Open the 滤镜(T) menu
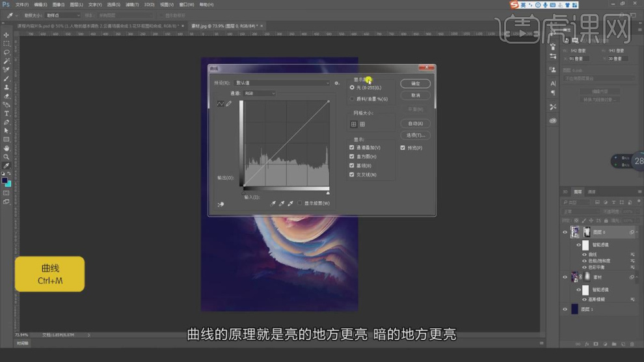Screen dimensions: 644x362 (x=131, y=5)
